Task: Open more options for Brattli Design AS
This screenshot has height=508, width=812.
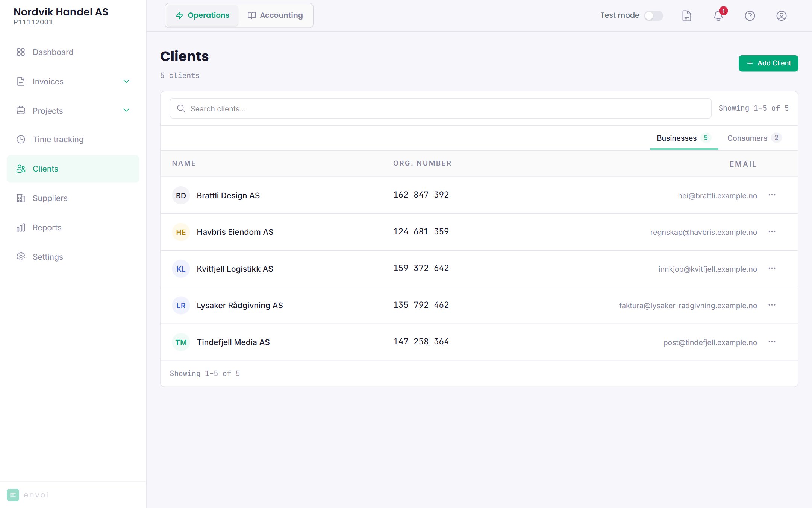Action: pyautogui.click(x=772, y=195)
